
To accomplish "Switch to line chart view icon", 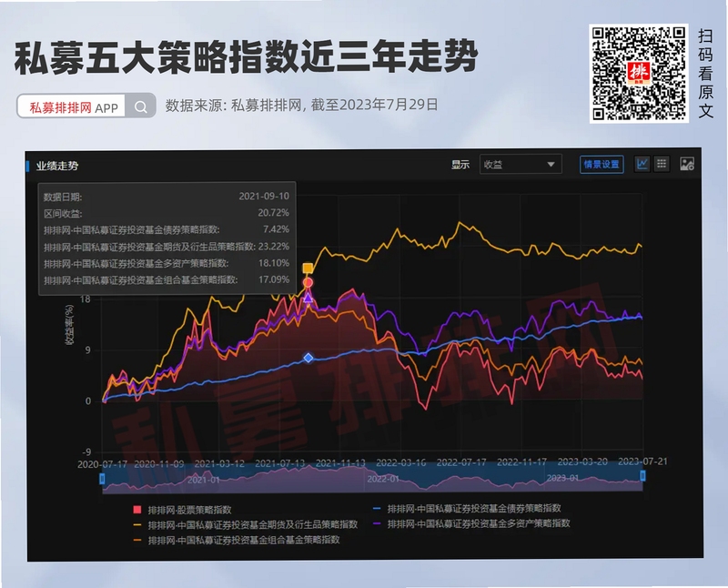I will (642, 164).
